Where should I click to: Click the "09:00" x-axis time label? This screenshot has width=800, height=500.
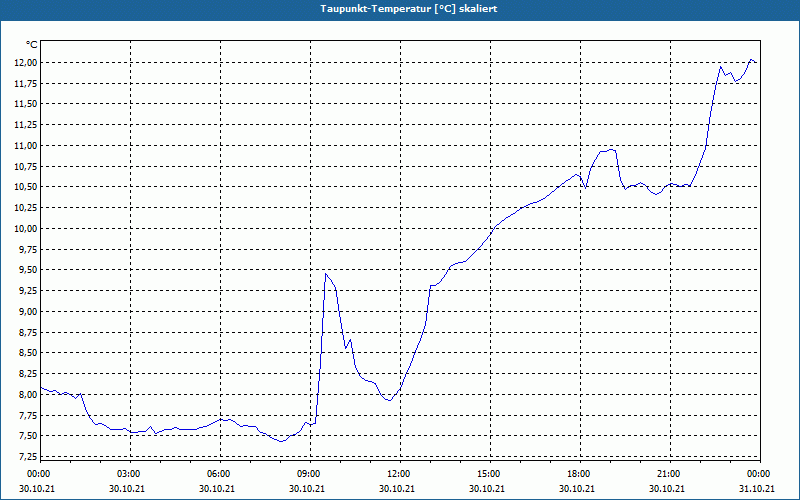pos(311,474)
